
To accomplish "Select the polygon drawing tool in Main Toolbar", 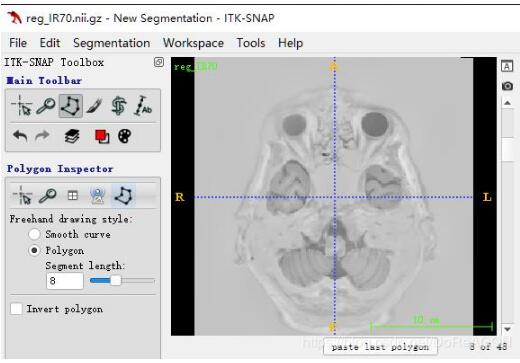I will click(70, 106).
